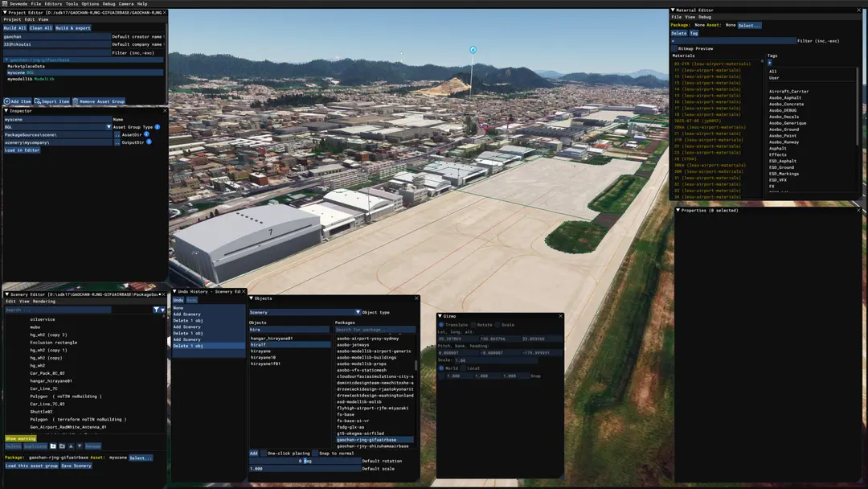The image size is (868, 489).
Task: Collapse the Inspector panel triangle
Action: [x=6, y=111]
